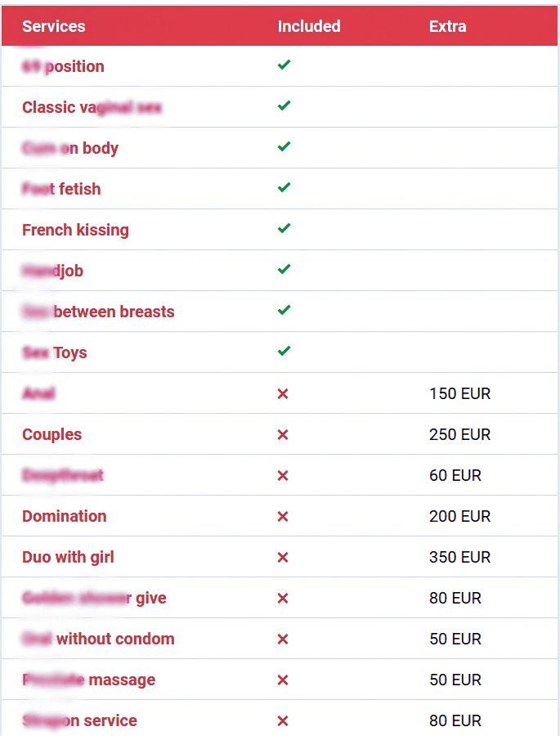The width and height of the screenshot is (560, 736).
Task: Click the 350 EUR extra price
Action: click(459, 557)
